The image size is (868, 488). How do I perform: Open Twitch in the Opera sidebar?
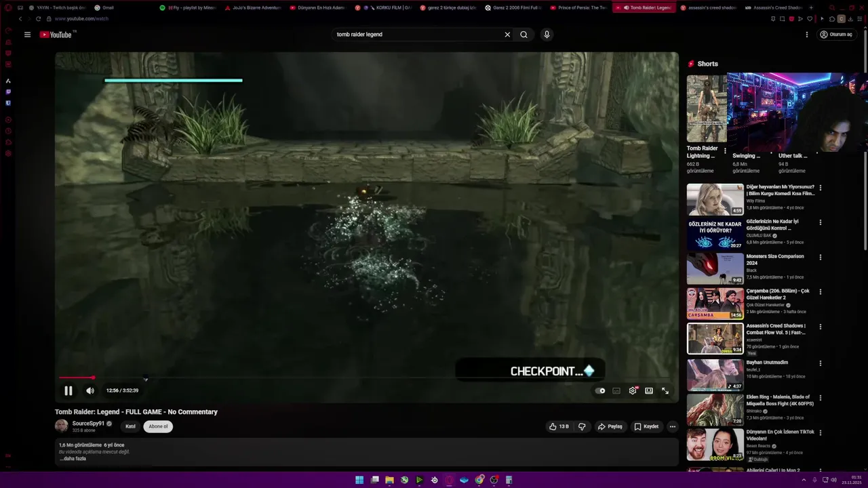point(8,91)
